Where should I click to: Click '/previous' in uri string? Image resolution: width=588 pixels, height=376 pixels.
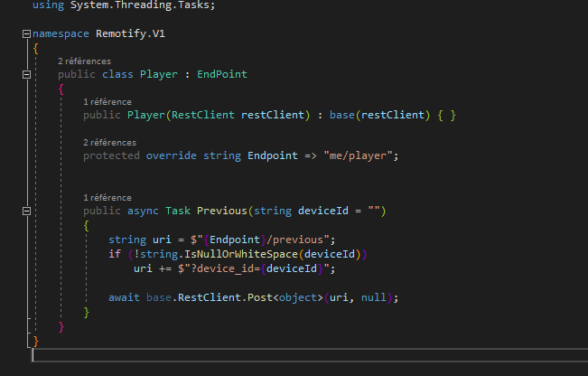[294, 240]
